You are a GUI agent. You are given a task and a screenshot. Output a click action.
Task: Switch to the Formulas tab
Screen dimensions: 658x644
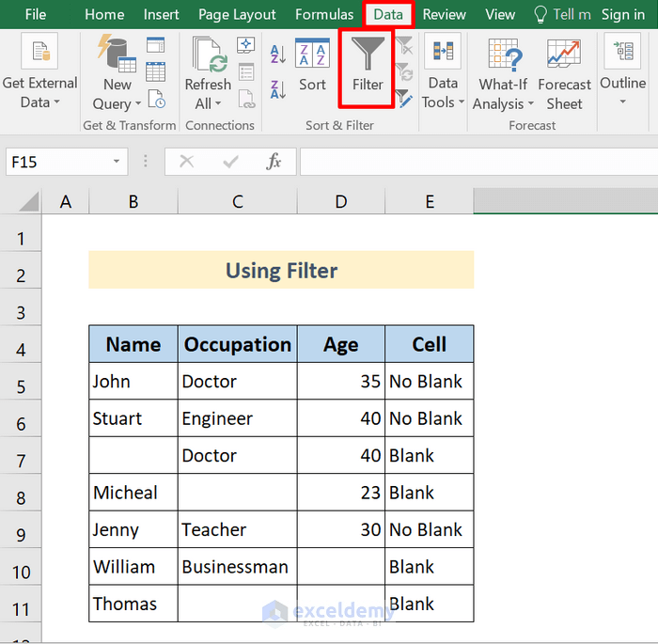tap(324, 15)
